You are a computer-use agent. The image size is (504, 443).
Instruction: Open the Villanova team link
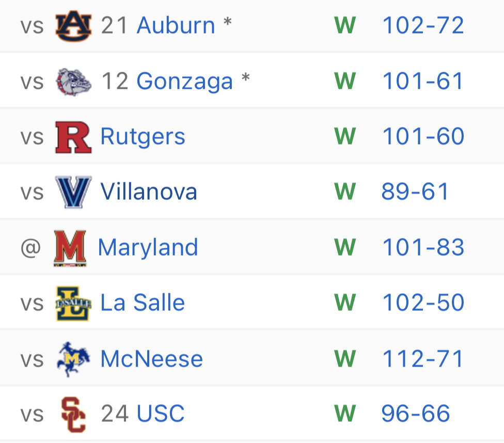pyautogui.click(x=149, y=192)
